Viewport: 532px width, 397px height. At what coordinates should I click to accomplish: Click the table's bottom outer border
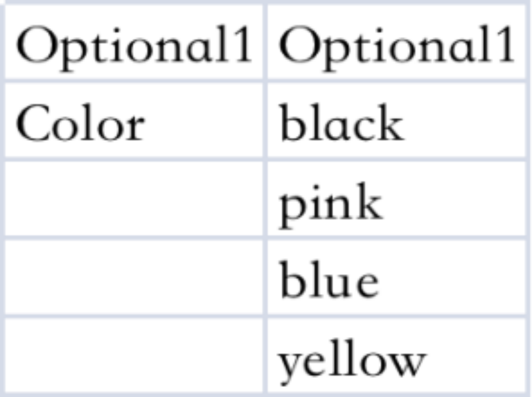(266, 394)
